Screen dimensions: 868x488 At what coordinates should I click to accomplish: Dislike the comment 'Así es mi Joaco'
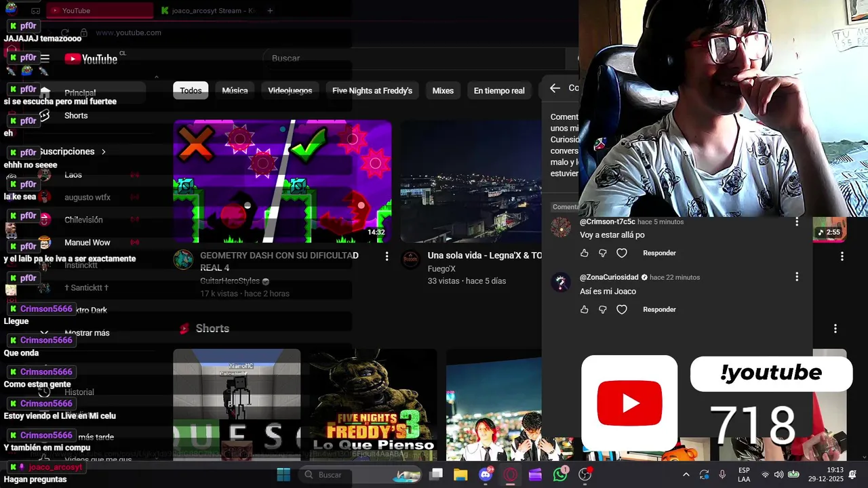pyautogui.click(x=603, y=309)
